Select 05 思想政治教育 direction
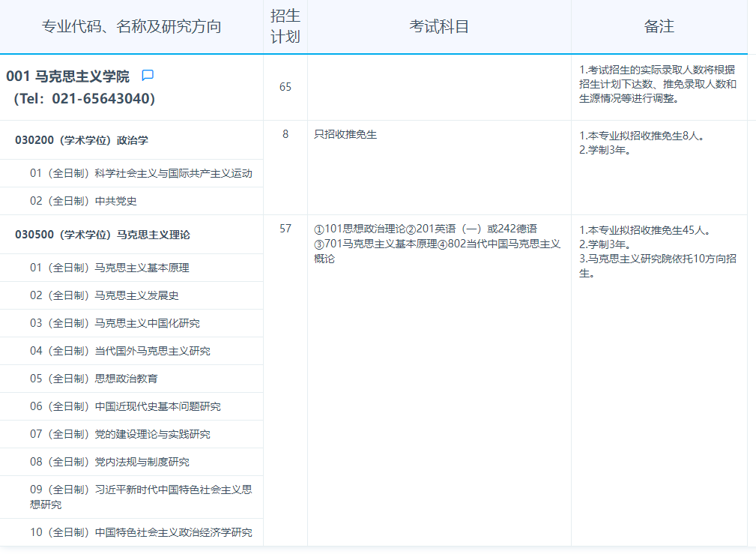 94,379
